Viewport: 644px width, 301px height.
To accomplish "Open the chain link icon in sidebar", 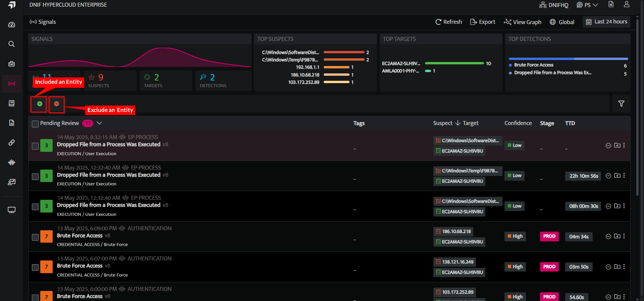I will point(12,142).
